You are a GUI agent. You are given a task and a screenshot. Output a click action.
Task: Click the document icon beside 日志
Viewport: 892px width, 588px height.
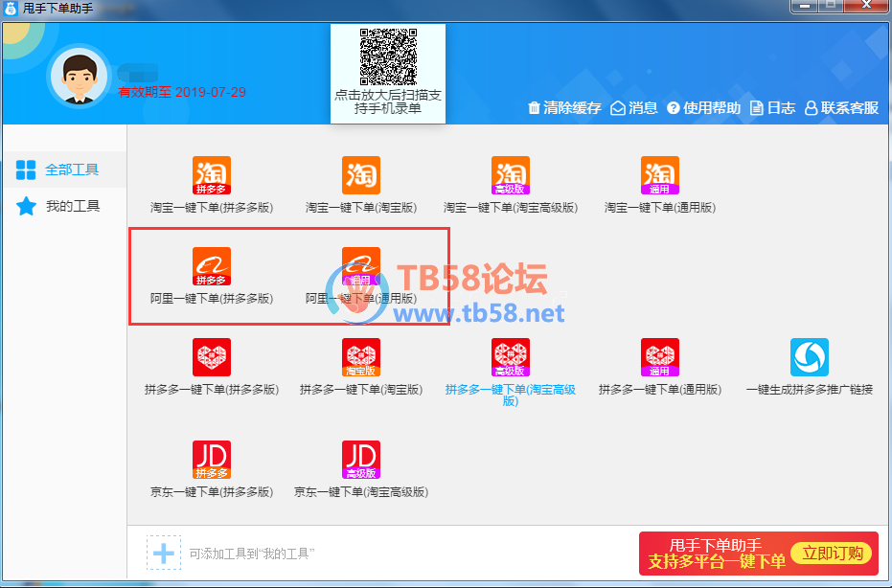pos(757,107)
